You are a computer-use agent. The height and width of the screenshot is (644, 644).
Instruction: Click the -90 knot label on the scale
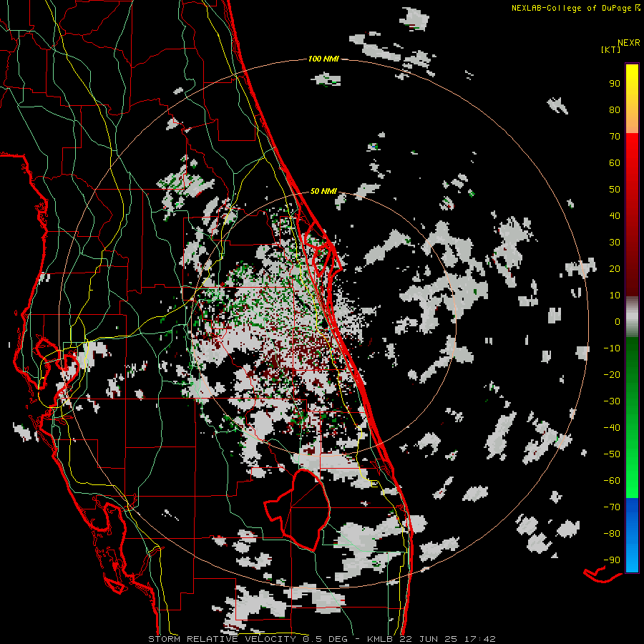pyautogui.click(x=612, y=560)
